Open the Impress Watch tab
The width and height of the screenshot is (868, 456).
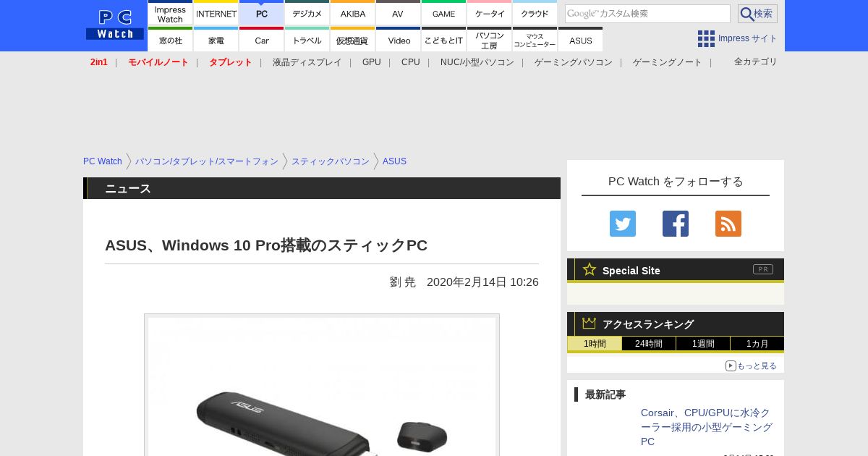pyautogui.click(x=170, y=13)
